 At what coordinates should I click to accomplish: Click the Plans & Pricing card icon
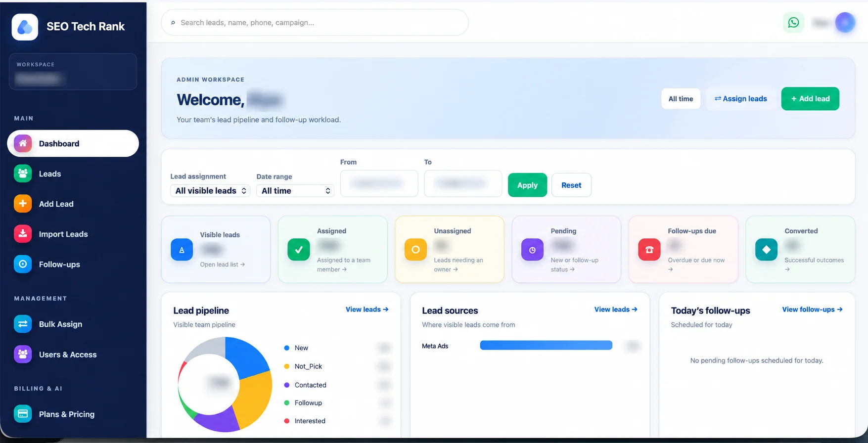[23, 414]
